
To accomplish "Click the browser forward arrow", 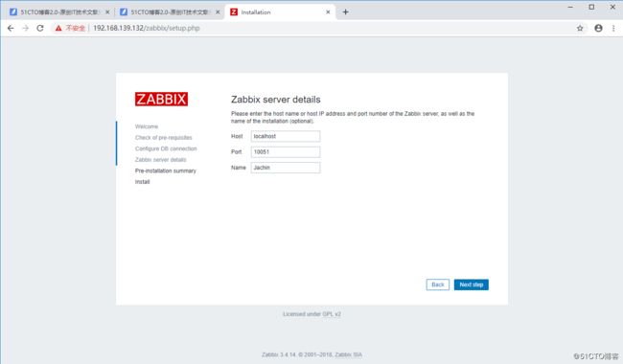I will [26, 28].
